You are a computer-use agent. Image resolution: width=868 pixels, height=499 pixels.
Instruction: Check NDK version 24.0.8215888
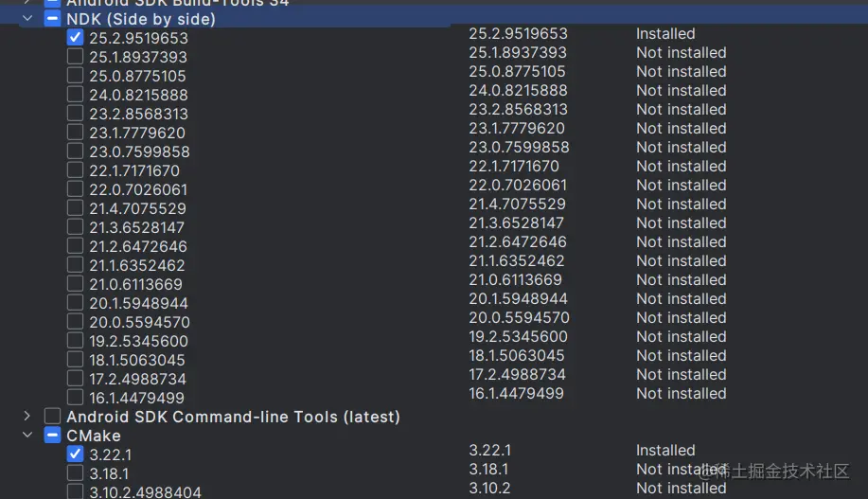(76, 94)
